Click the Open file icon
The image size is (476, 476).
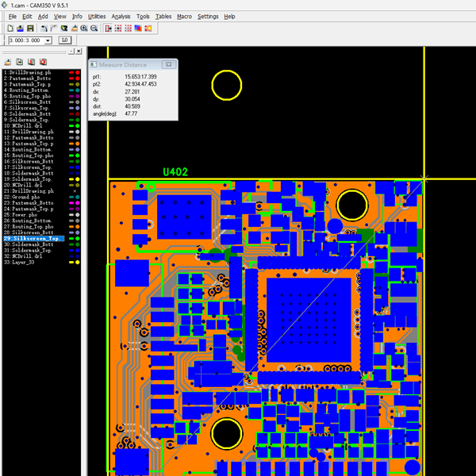point(19,28)
